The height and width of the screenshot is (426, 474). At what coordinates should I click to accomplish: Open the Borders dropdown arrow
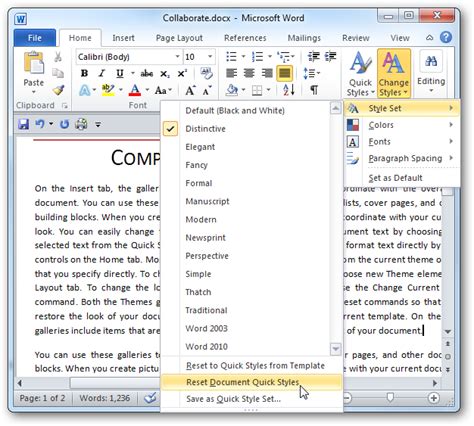pyautogui.click(x=268, y=90)
